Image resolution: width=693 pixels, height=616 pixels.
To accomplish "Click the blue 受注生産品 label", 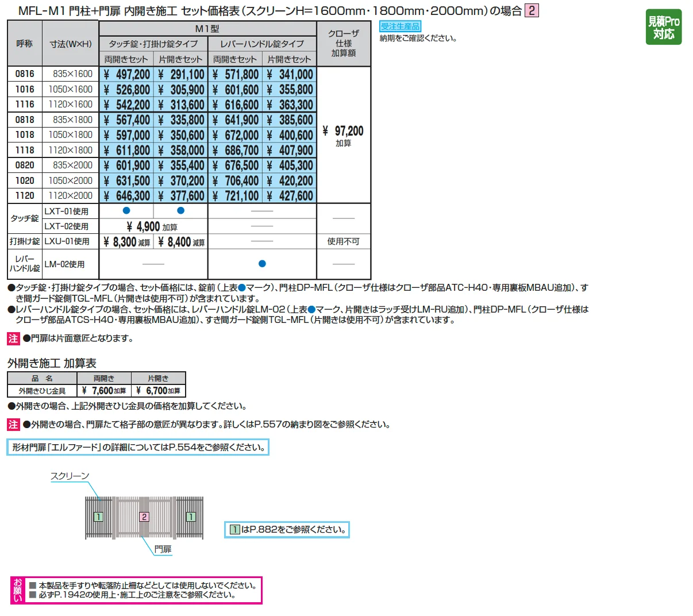I will point(401,26).
